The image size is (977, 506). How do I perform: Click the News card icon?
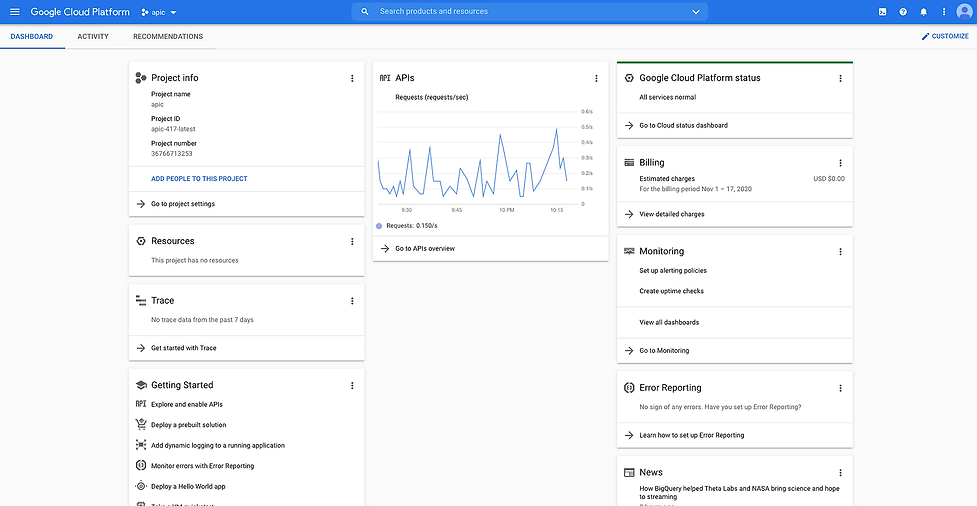point(629,472)
